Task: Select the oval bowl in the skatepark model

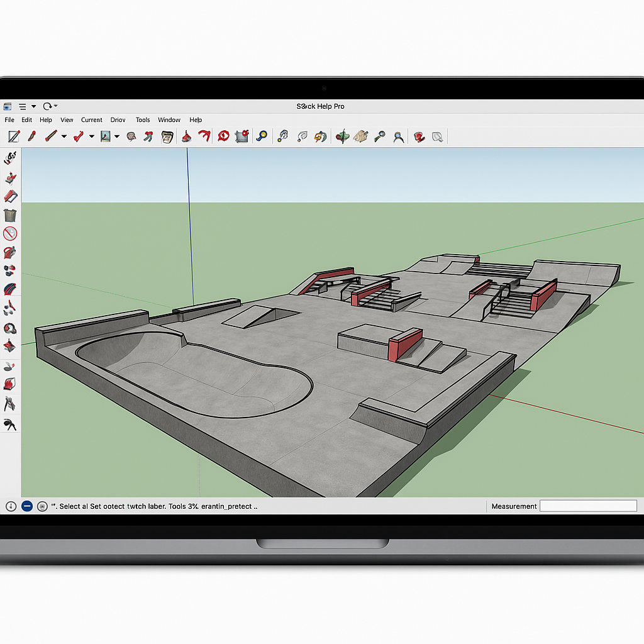Action: [x=193, y=376]
